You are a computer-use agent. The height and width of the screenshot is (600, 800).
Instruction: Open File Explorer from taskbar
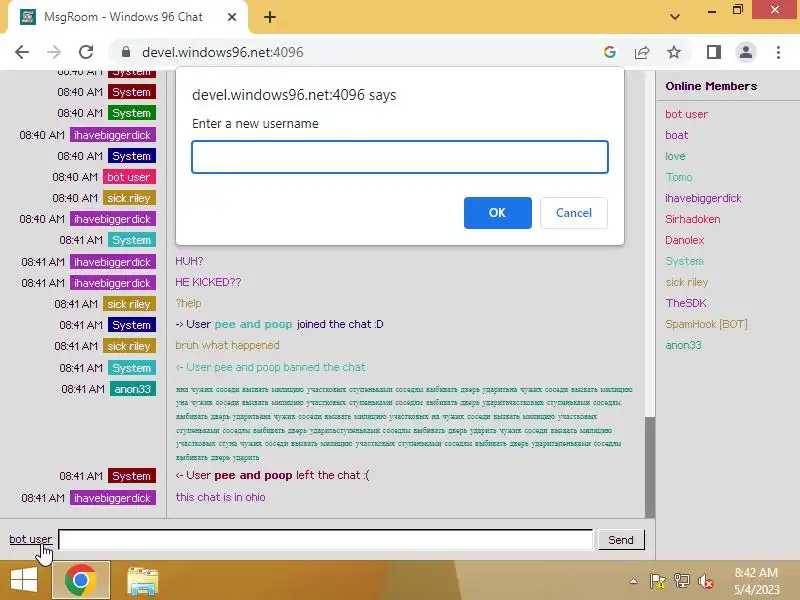pyautogui.click(x=142, y=581)
